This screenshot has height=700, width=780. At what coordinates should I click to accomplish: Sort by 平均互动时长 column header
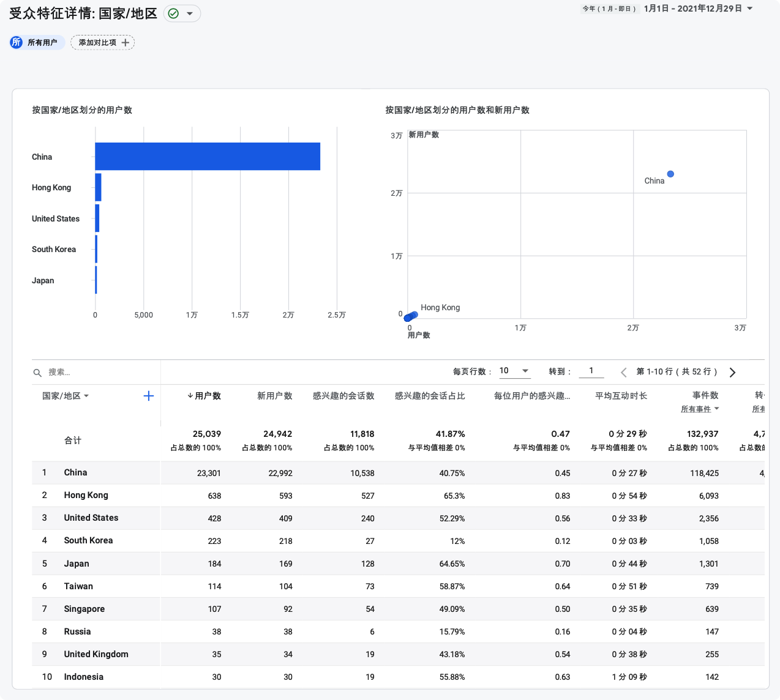[x=621, y=396]
